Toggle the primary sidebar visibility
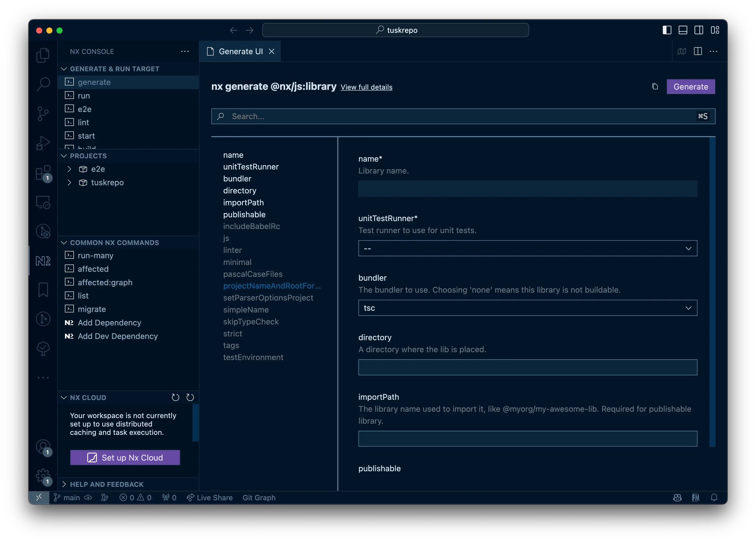 click(666, 30)
